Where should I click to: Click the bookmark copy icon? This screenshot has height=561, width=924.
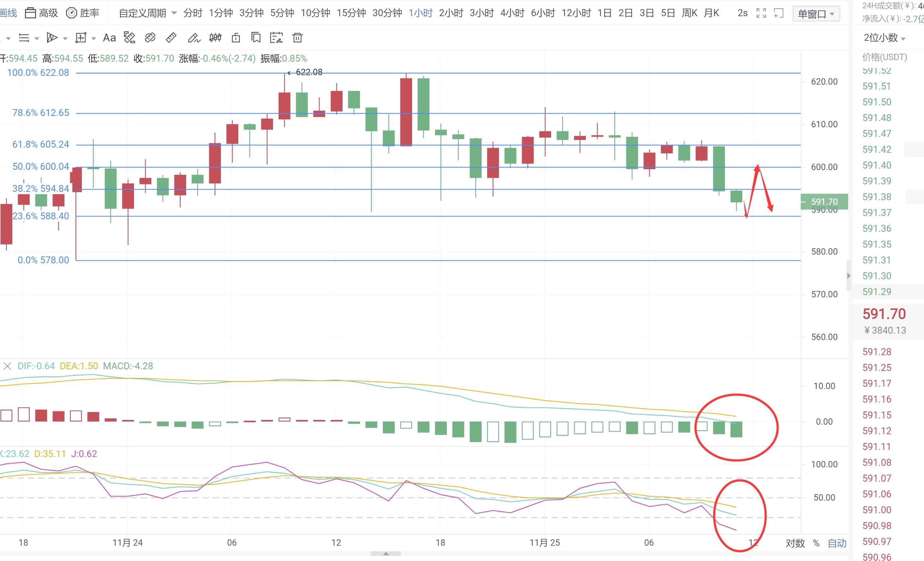coord(256,38)
